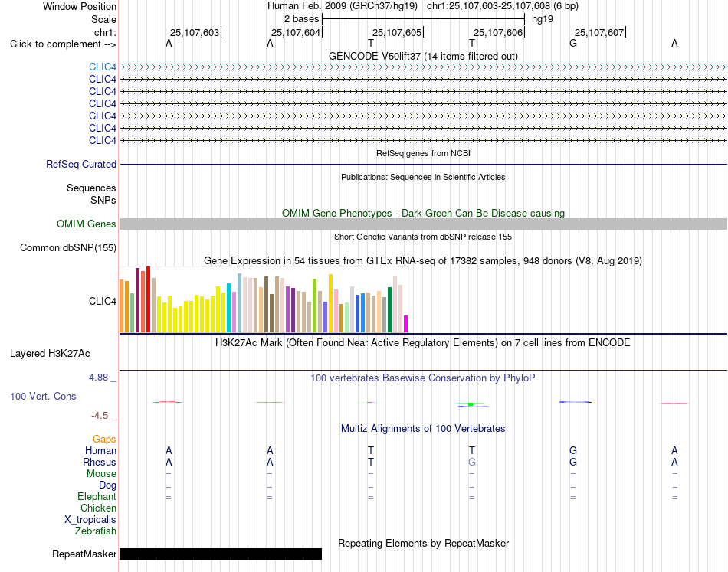Click the Rhesus species label
The image size is (728, 572).
click(x=100, y=462)
